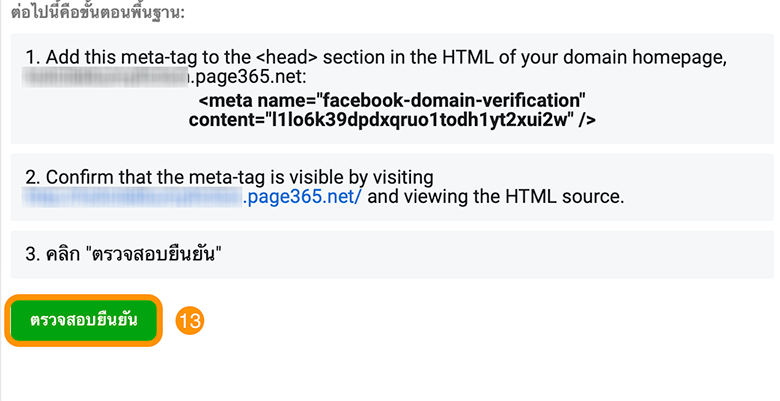Image resolution: width=780 pixels, height=401 pixels.
Task: Click the <head> word in step 1
Action: point(287,58)
